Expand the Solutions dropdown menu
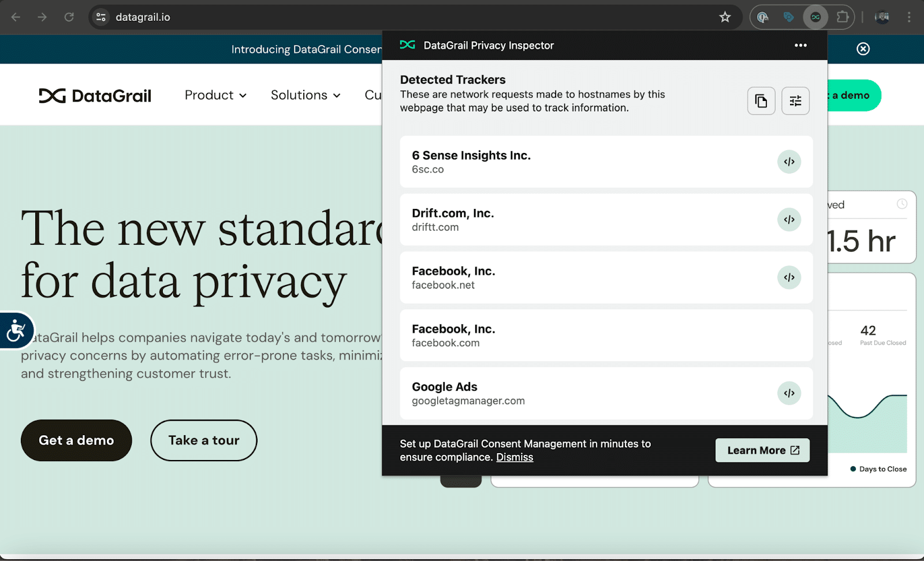This screenshot has width=924, height=561. tap(305, 95)
